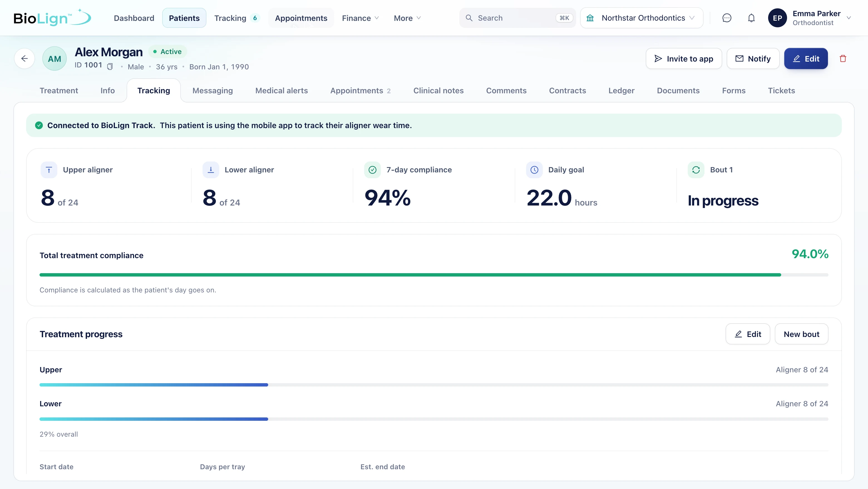Open the chat messages icon
The image size is (868, 489).
[727, 18]
